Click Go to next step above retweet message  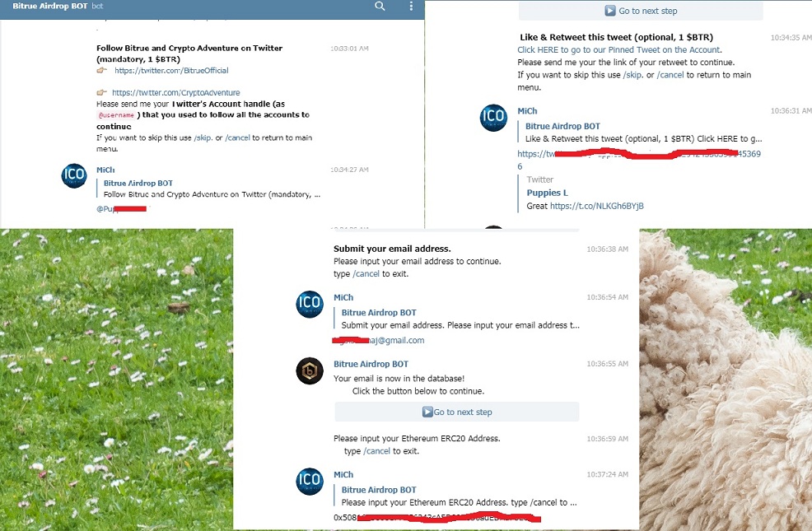pyautogui.click(x=641, y=11)
